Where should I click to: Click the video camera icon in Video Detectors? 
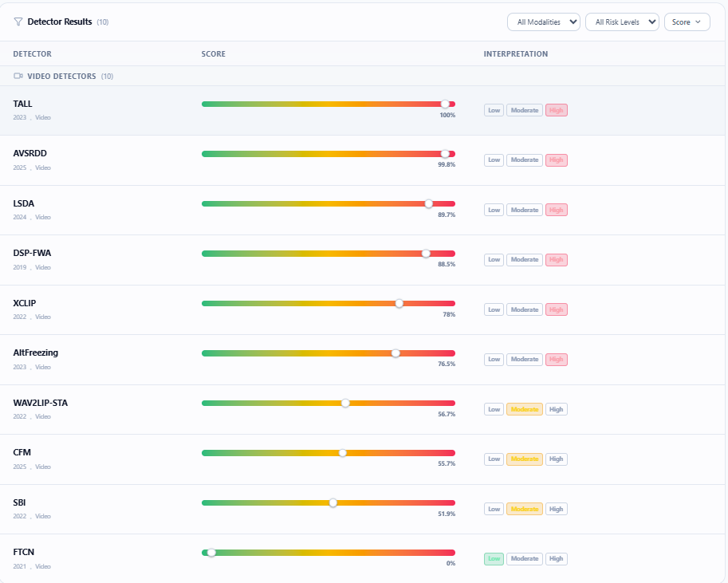[x=18, y=77]
